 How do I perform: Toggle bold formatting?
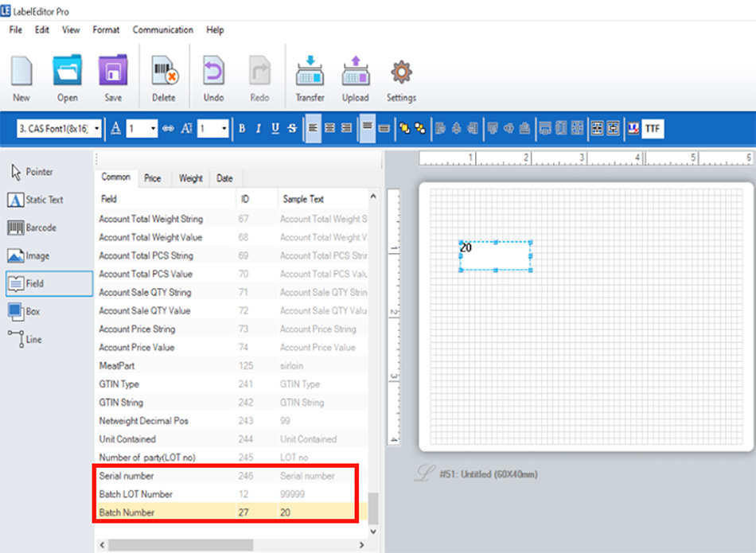coord(242,129)
